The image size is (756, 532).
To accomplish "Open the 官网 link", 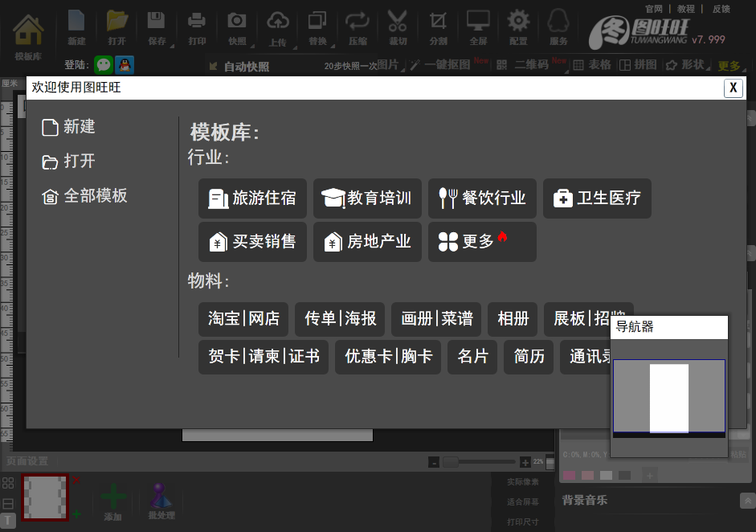I will [654, 9].
